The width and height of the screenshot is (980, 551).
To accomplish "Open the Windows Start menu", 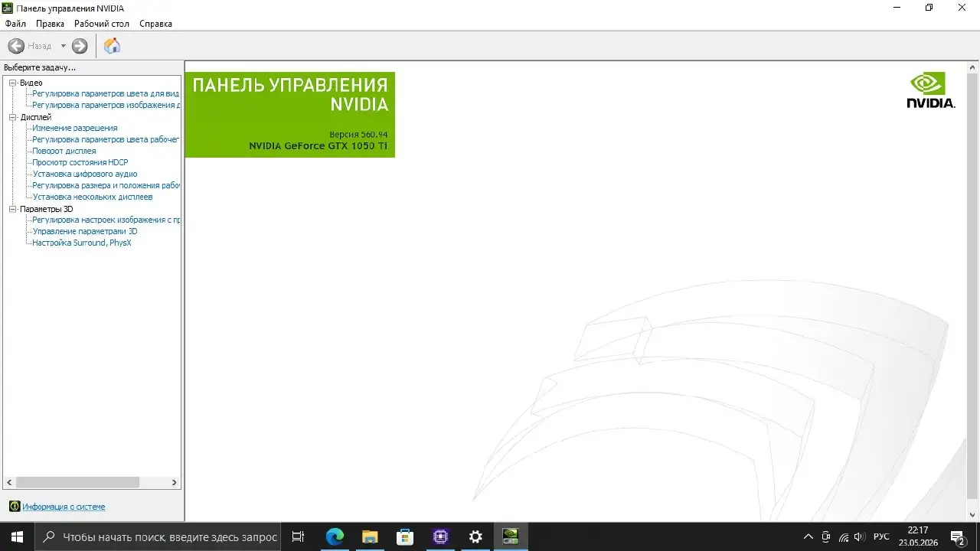I will pos(17,537).
